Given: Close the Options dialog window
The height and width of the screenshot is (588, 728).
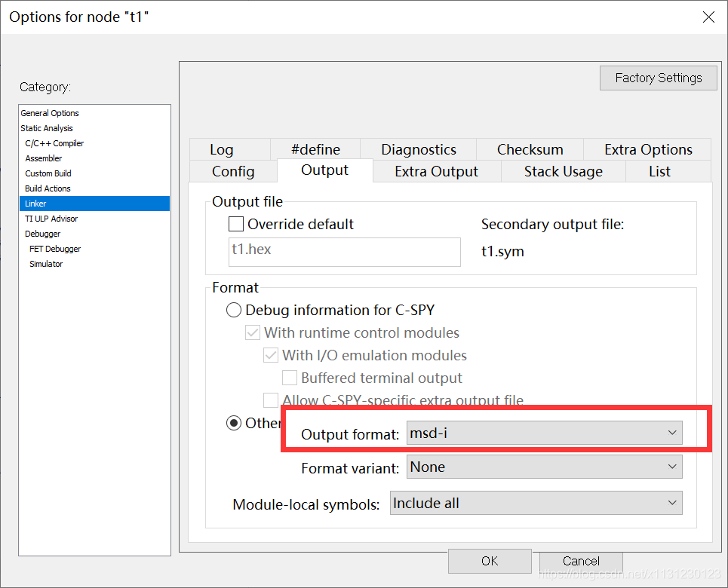Looking at the screenshot, I should pyautogui.click(x=708, y=17).
